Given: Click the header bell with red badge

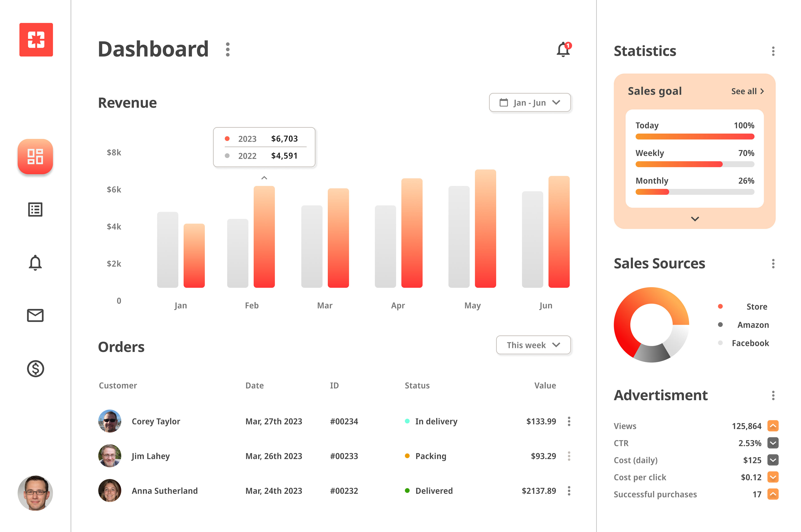Looking at the screenshot, I should pyautogui.click(x=563, y=50).
